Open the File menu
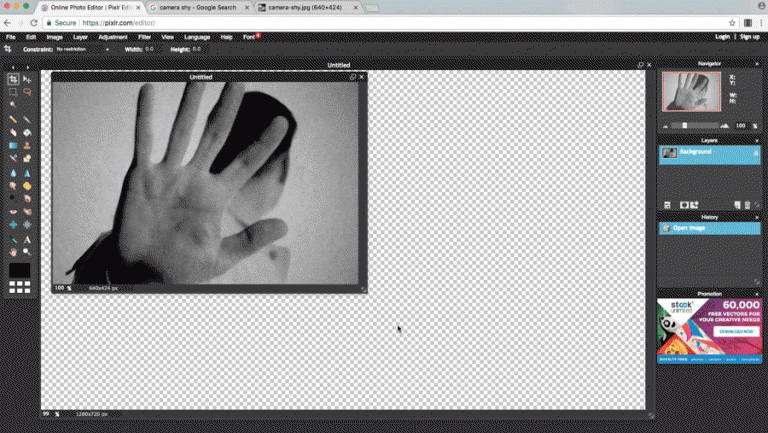The image size is (768, 433). tap(10, 37)
